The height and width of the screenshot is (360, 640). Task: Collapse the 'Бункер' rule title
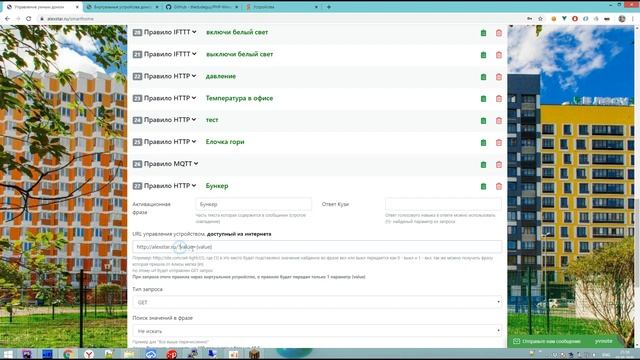click(217, 186)
